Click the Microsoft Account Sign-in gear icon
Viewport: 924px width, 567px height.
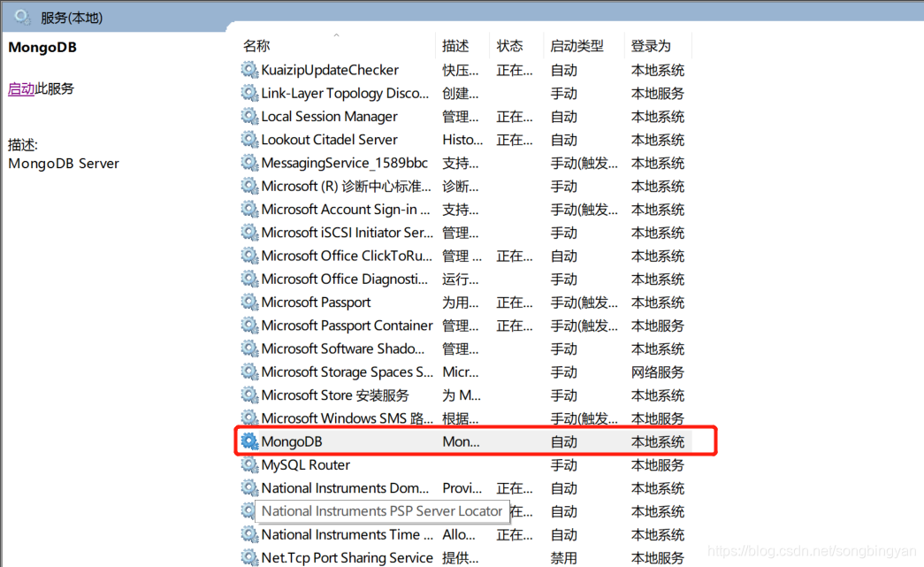click(250, 209)
